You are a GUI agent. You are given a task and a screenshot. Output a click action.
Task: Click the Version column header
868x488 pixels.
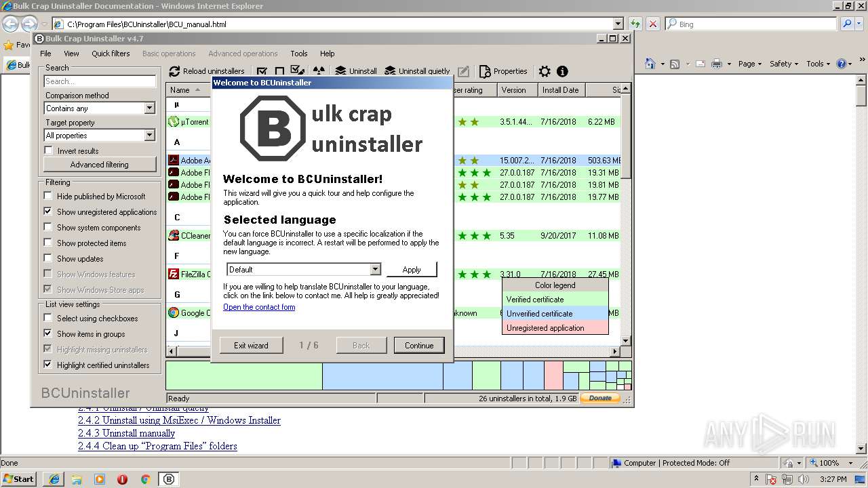point(517,89)
